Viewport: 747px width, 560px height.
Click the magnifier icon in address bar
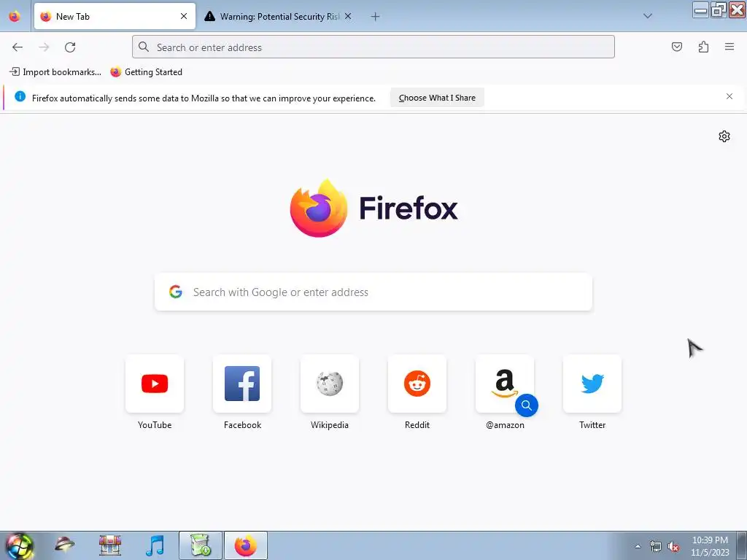(144, 47)
